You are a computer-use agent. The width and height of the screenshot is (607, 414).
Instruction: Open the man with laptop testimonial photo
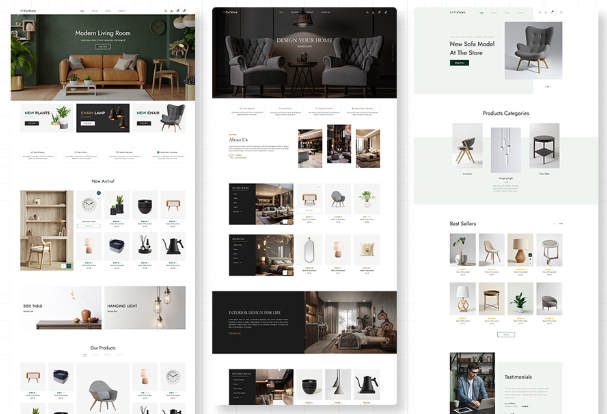(x=472, y=383)
